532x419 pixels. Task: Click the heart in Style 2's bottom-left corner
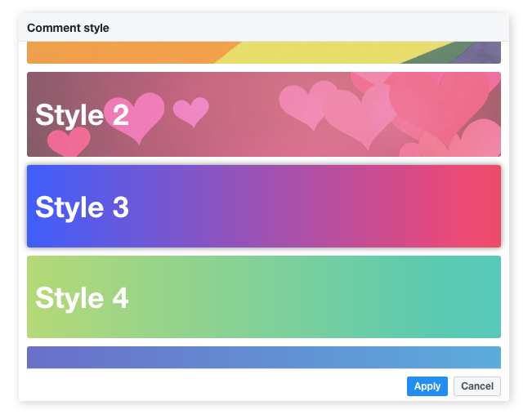pyautogui.click(x=69, y=141)
